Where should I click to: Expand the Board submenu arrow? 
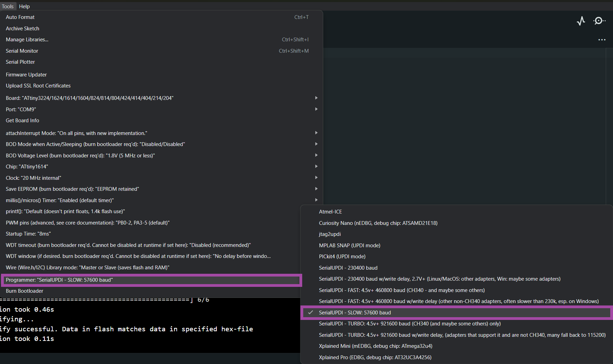coord(316,98)
